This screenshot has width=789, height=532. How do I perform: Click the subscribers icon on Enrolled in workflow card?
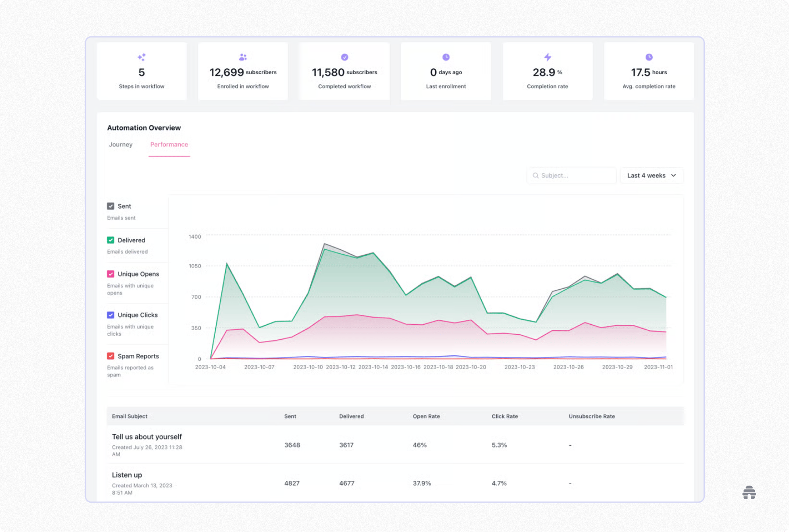(243, 57)
